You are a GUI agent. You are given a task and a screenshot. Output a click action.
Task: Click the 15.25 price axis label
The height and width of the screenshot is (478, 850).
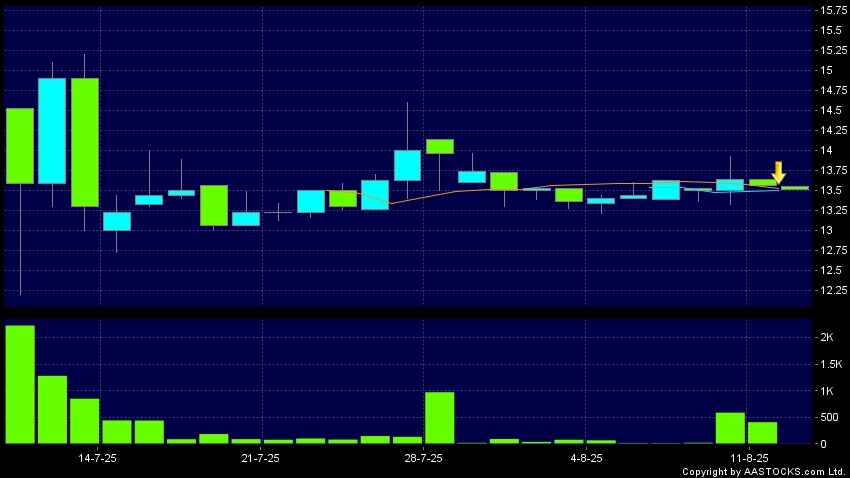[x=834, y=50]
